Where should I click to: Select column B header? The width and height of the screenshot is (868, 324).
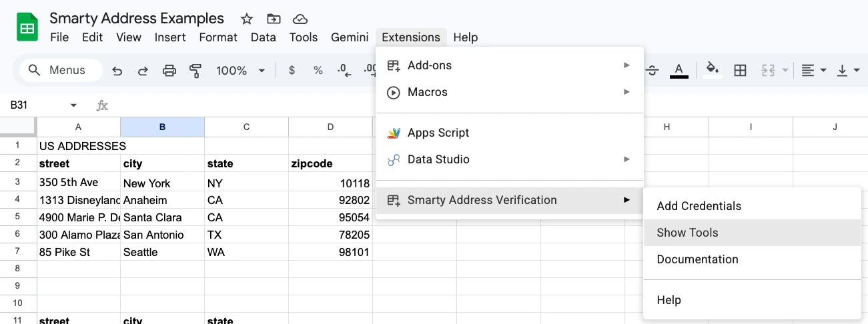pyautogui.click(x=162, y=127)
